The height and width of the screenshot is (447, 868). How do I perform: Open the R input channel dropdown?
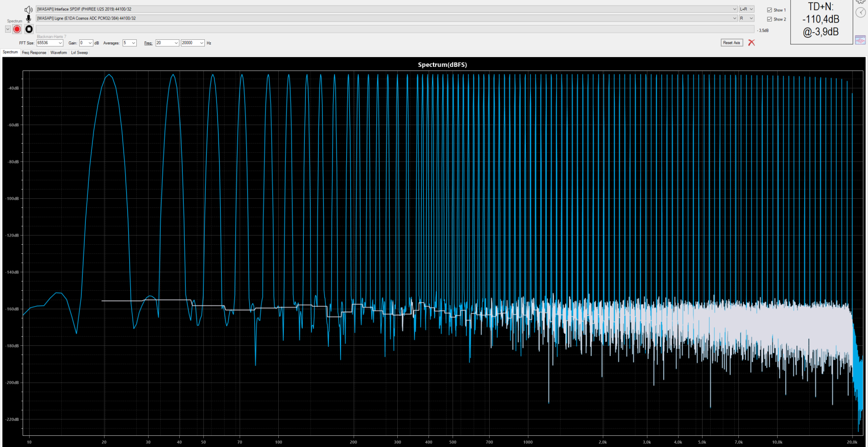click(746, 18)
